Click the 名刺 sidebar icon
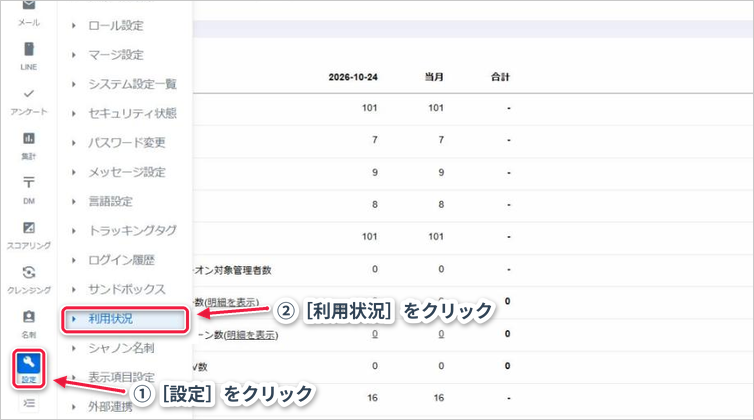This screenshot has width=754, height=420. pyautogui.click(x=29, y=317)
